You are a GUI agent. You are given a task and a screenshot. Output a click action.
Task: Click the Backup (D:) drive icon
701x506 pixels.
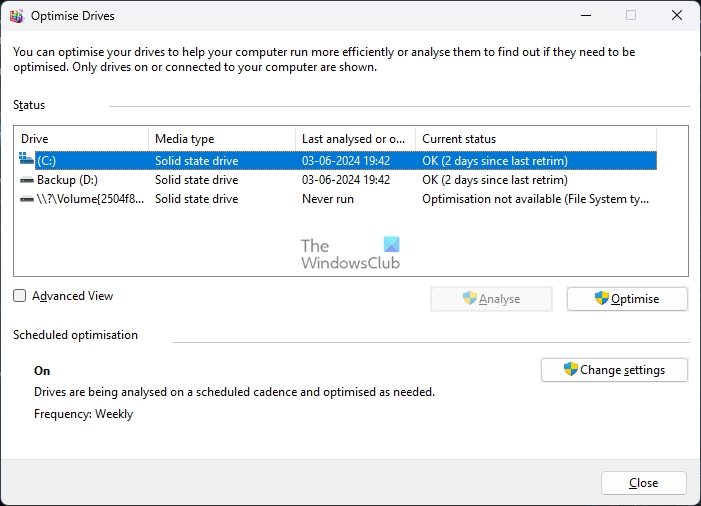point(27,180)
